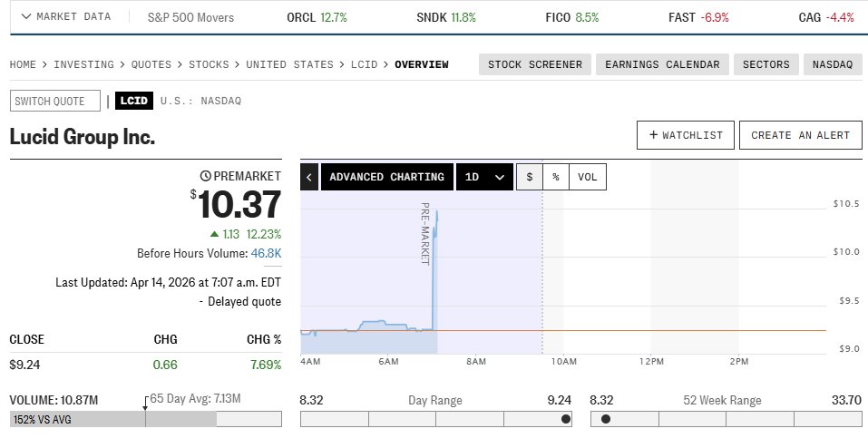Click the premarket clock icon
This screenshot has height=448, width=868.
click(x=205, y=176)
